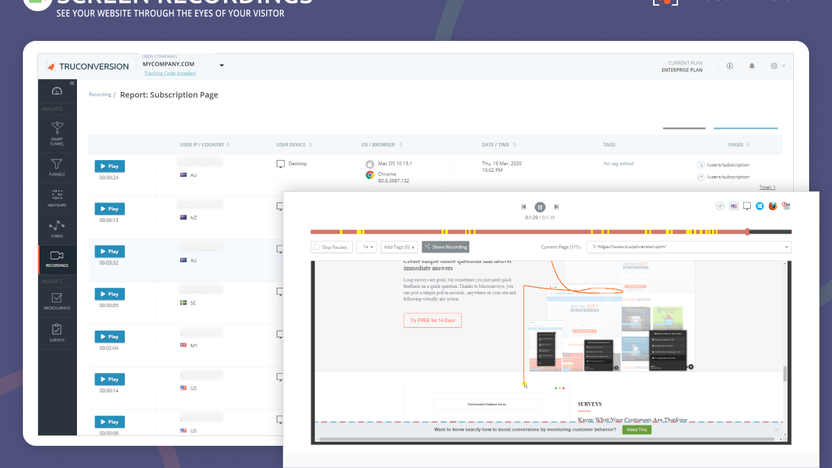This screenshot has width=832, height=468.
Task: Pause the recording playback
Action: (x=540, y=207)
